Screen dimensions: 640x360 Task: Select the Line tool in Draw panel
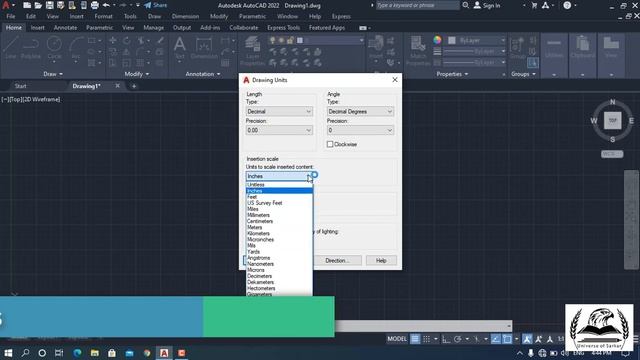(10, 48)
